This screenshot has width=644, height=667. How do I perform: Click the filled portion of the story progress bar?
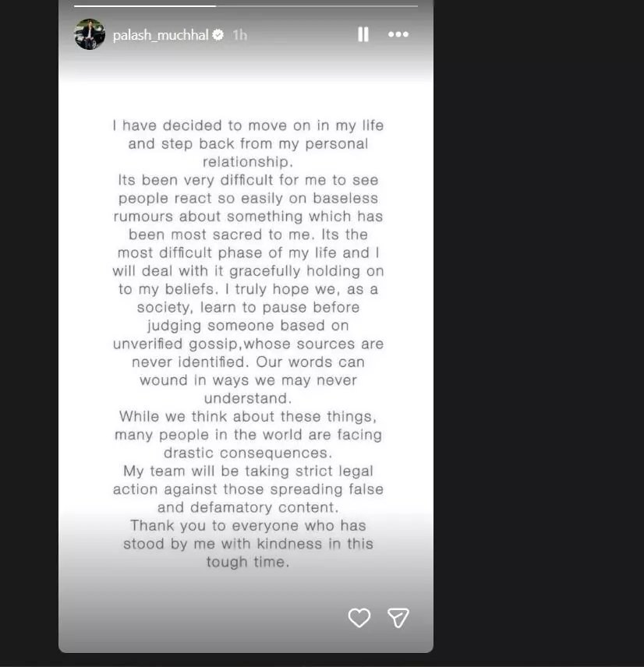(x=145, y=6)
